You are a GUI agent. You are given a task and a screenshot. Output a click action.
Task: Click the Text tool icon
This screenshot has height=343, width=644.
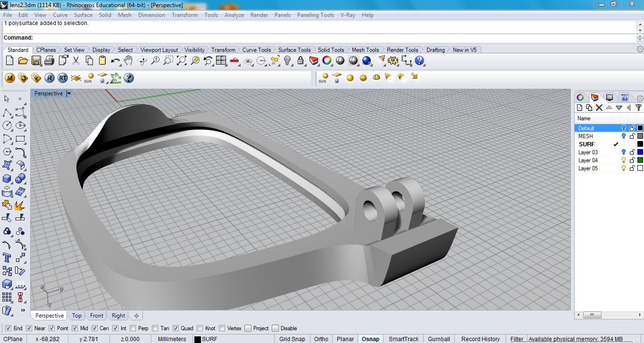[x=7, y=258]
